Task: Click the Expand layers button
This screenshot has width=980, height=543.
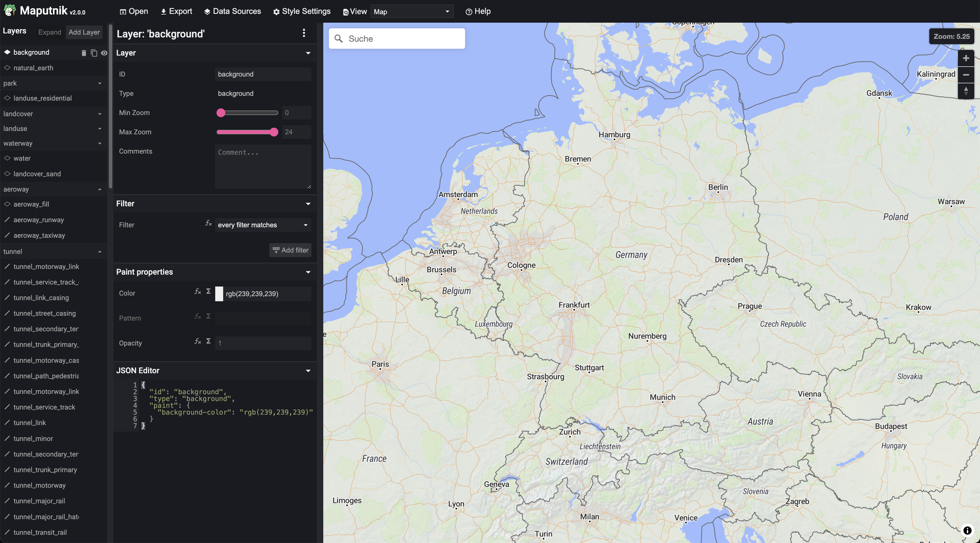Action: 49,32
